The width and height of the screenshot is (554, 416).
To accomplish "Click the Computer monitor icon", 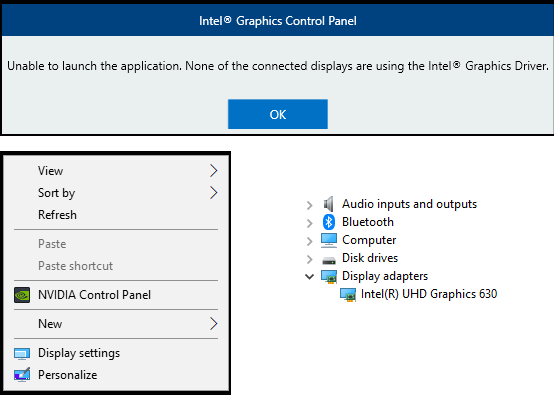I will point(329,240).
